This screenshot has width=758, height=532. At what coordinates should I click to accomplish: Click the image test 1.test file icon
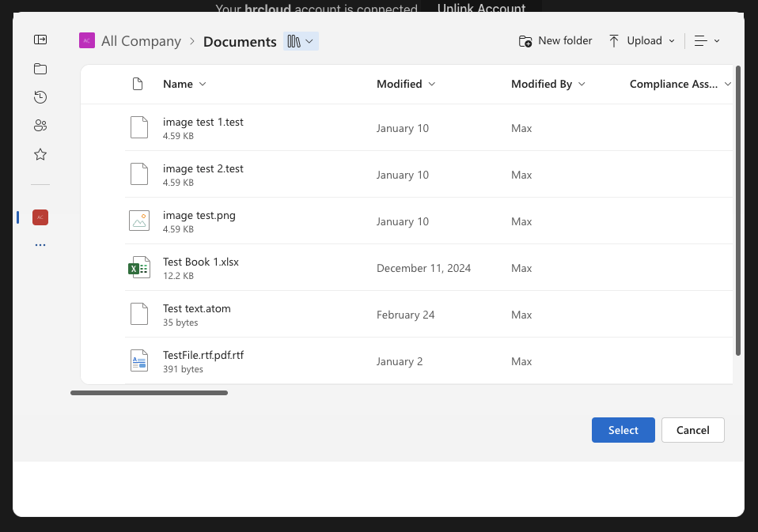click(139, 127)
